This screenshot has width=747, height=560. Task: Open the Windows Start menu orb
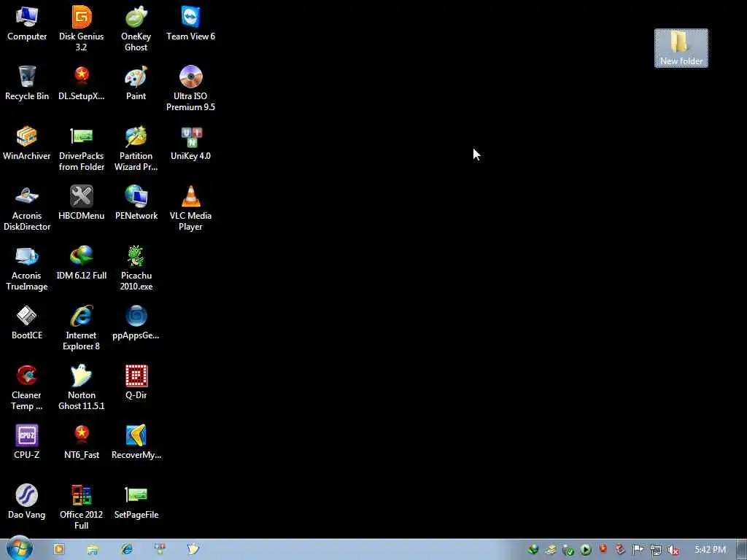[20, 548]
